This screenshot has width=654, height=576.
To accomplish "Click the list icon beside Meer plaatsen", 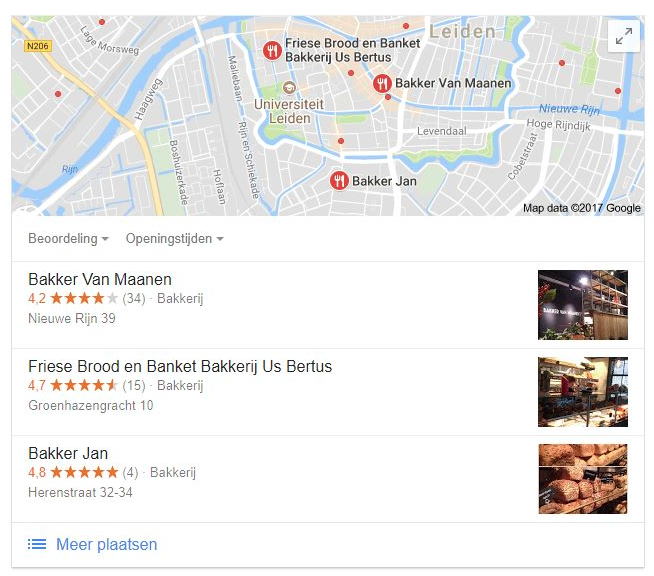I will click(x=37, y=544).
